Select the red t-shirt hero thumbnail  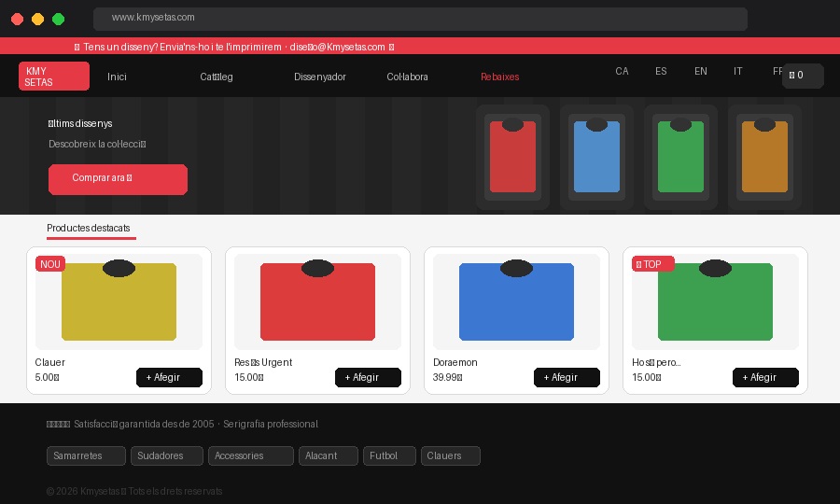click(x=512, y=158)
